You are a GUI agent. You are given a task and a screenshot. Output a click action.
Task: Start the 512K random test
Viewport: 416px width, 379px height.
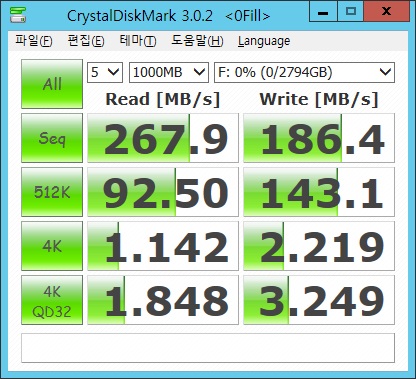pyautogui.click(x=52, y=192)
